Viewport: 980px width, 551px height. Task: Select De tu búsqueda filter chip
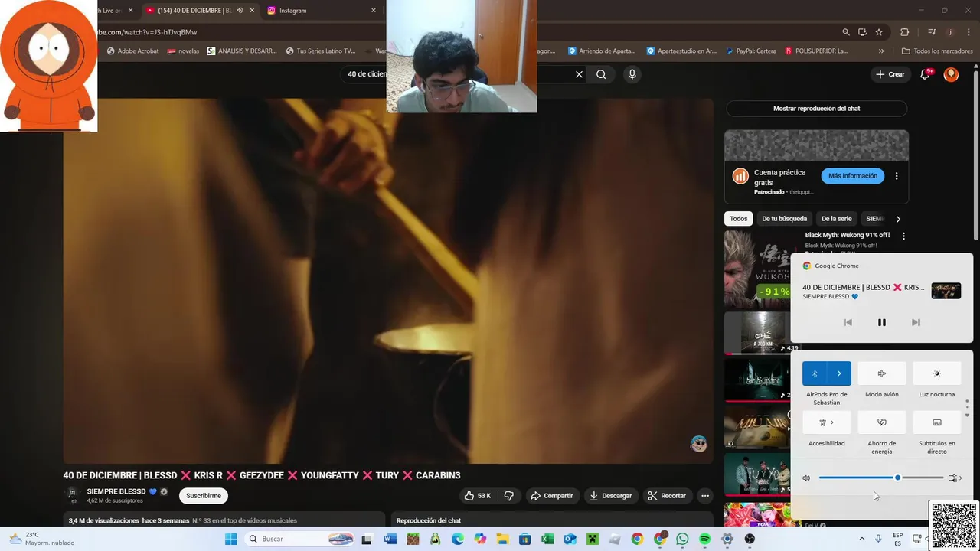point(784,219)
